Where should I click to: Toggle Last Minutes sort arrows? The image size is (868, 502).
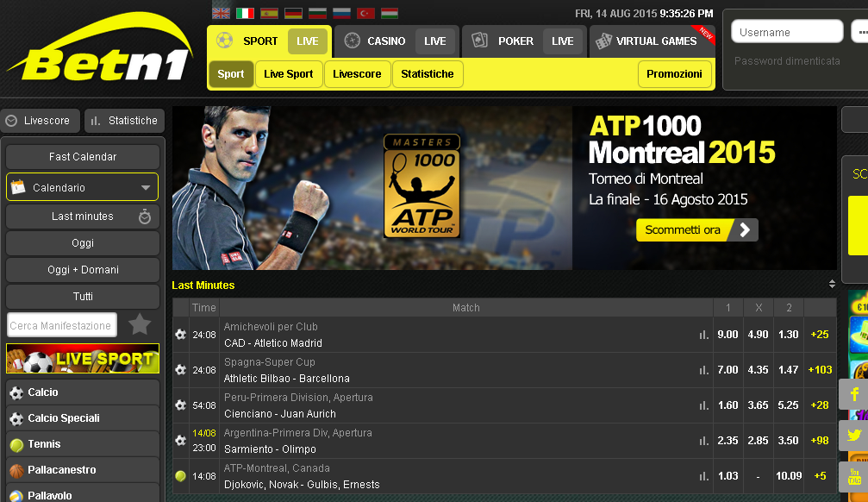click(832, 285)
